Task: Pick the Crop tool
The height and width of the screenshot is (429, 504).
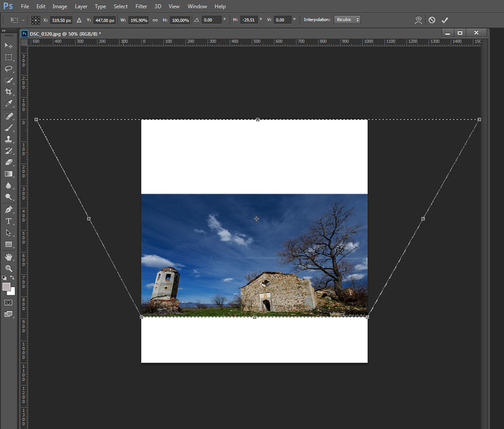Action: tap(8, 92)
